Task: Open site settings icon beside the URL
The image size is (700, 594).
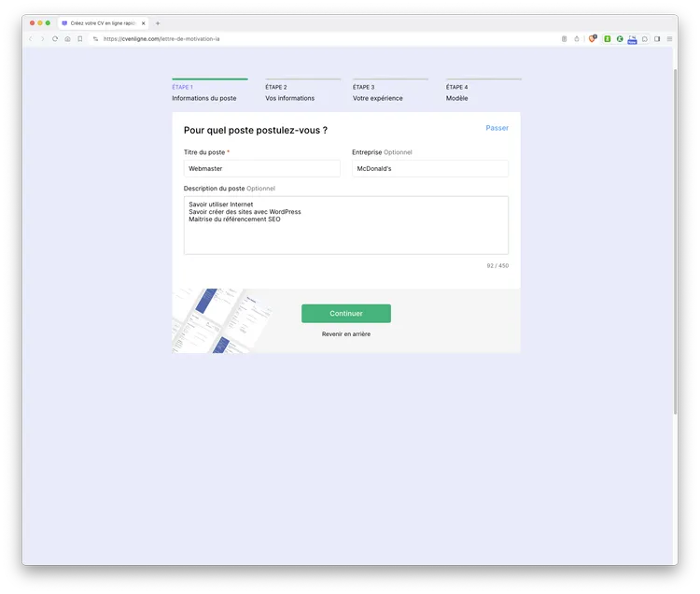Action: (x=95, y=39)
